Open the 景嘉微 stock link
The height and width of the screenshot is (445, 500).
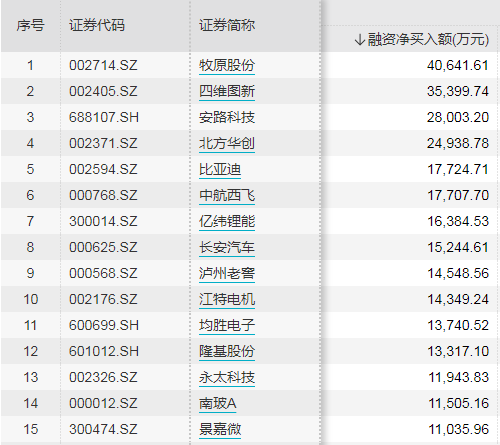[220, 429]
